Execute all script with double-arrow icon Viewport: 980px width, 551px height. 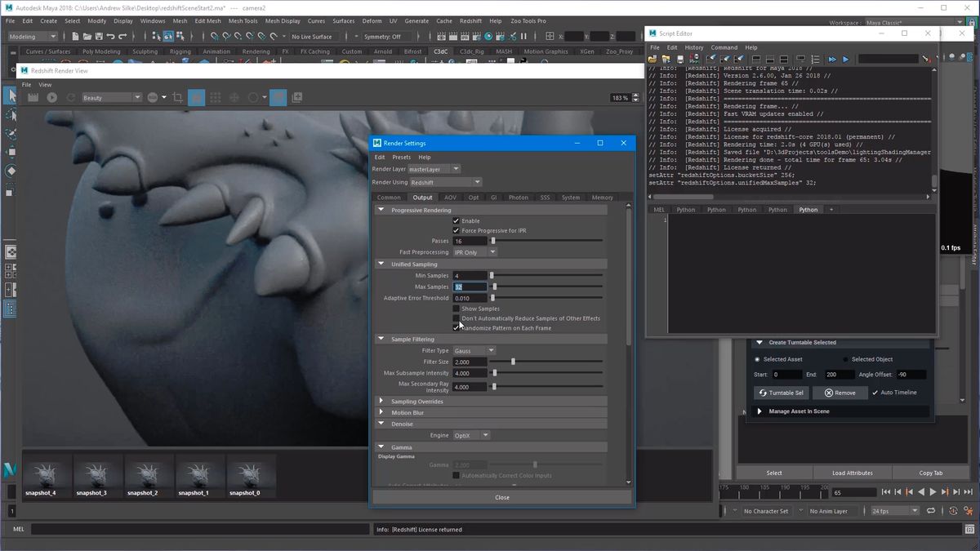point(832,59)
